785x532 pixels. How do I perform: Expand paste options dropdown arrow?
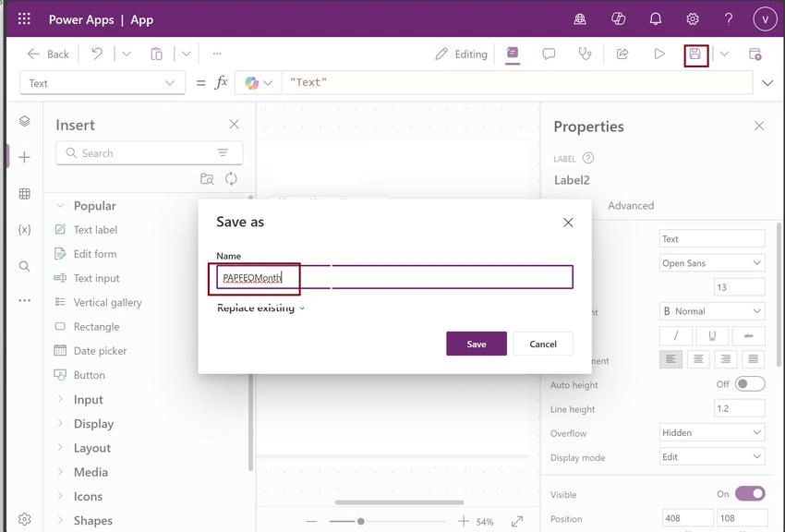pyautogui.click(x=187, y=54)
